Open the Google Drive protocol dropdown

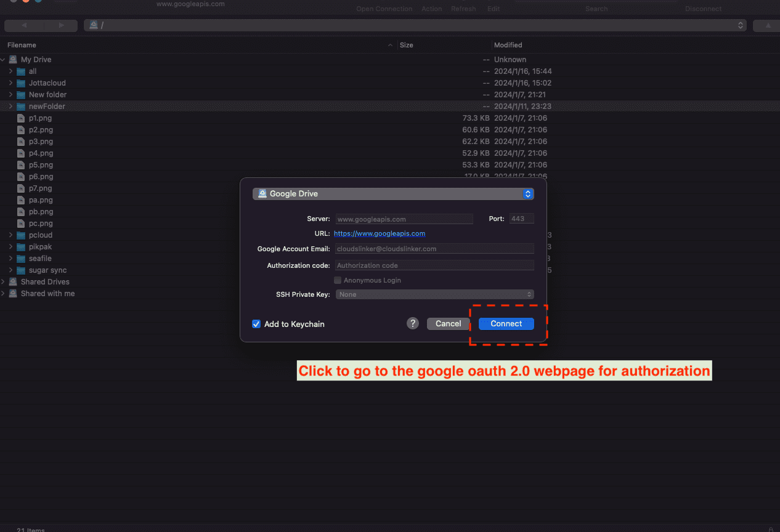click(393, 193)
